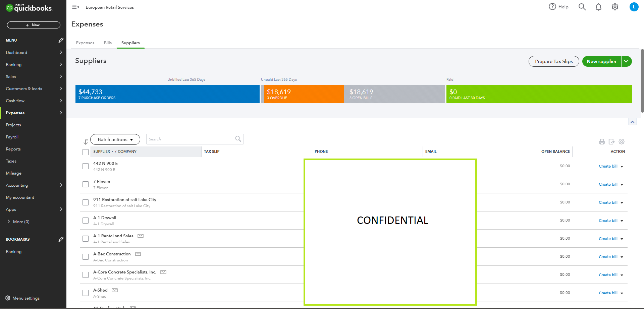Click Create bill for A-Shed

[608, 293]
